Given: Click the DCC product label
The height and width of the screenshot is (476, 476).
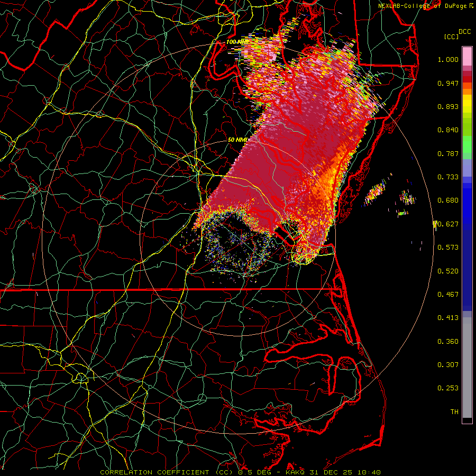Looking at the screenshot, I should click(464, 32).
